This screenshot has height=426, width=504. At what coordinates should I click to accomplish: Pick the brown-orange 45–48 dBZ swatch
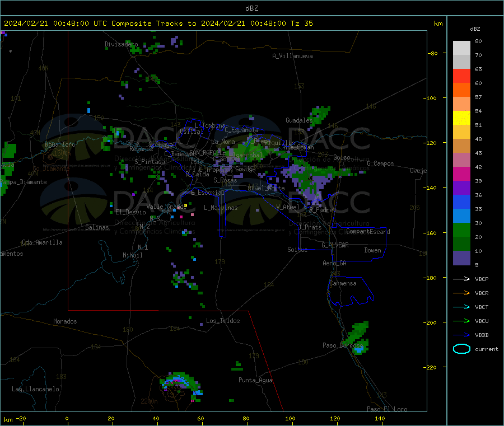[x=461, y=146]
